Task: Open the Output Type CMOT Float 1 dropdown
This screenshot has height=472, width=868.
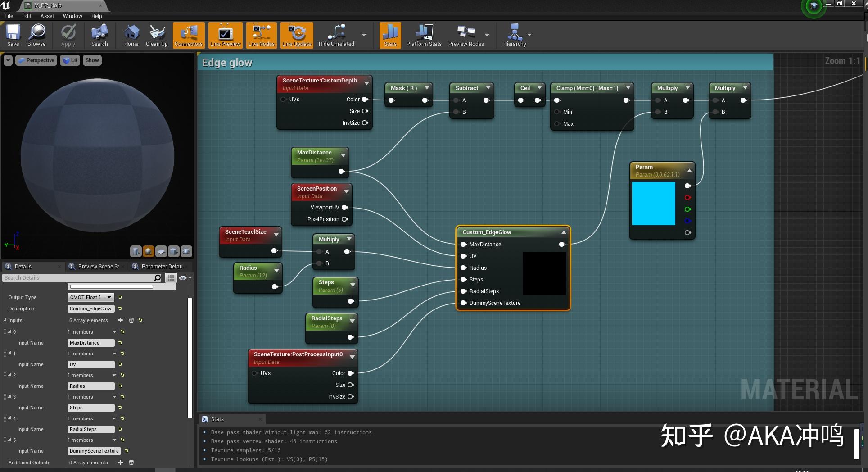Action: coord(91,297)
